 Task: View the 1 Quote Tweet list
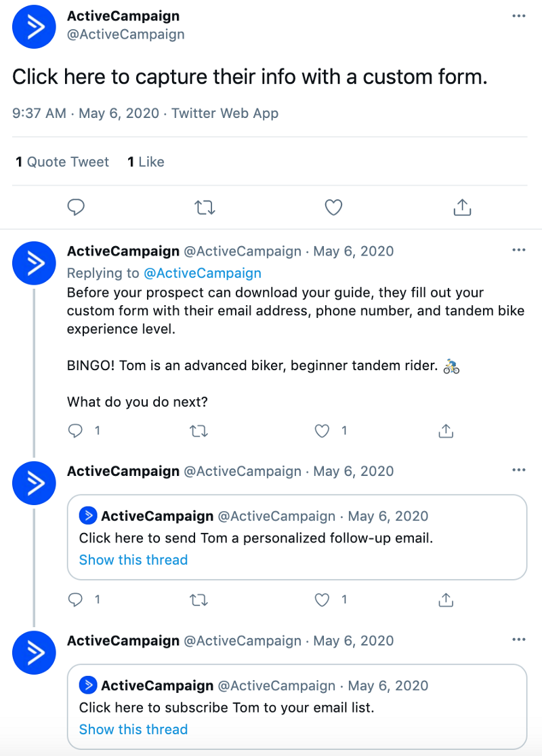(62, 162)
